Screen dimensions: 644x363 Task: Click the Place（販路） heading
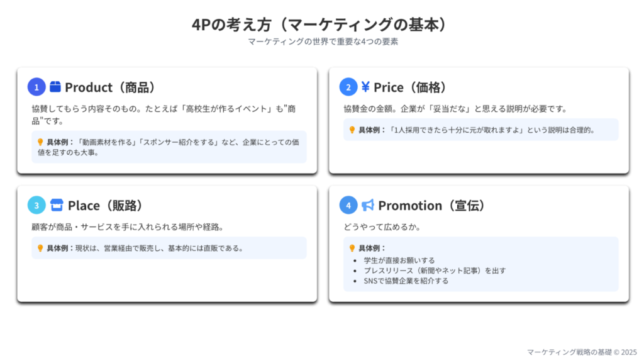pos(105,205)
